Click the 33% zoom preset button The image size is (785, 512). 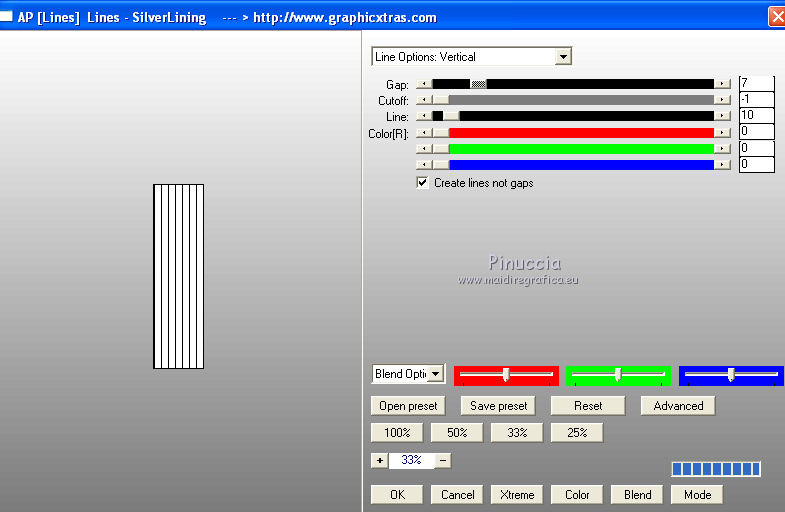click(x=517, y=432)
